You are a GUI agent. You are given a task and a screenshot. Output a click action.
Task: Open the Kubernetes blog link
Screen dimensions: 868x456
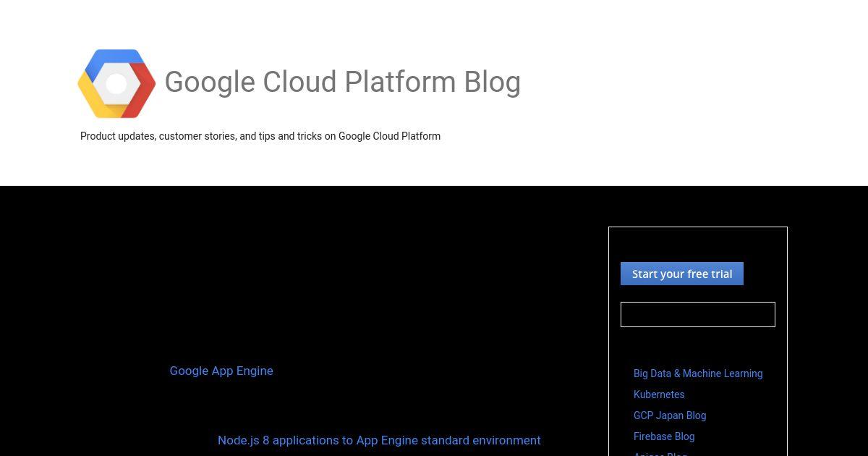[659, 394]
